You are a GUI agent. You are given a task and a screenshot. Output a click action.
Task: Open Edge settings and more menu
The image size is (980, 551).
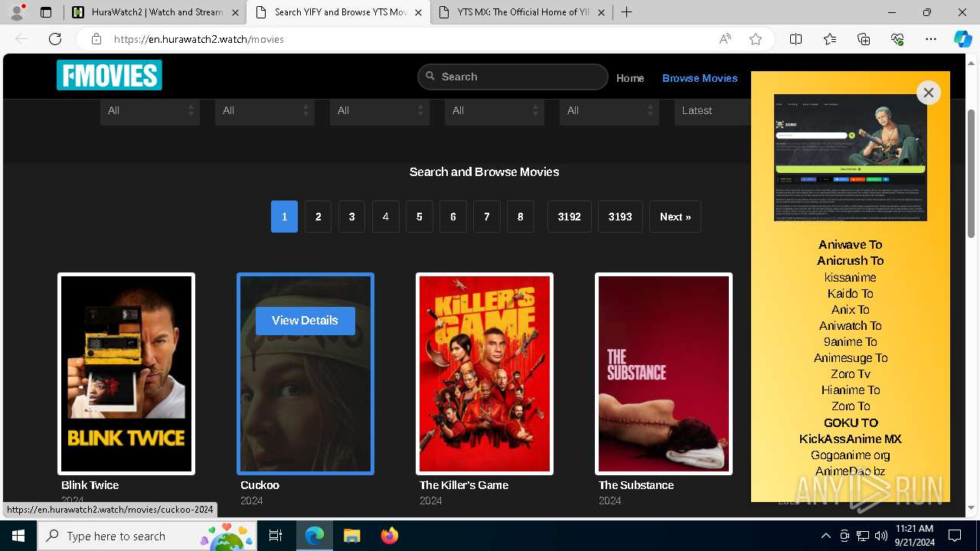pos(931,39)
